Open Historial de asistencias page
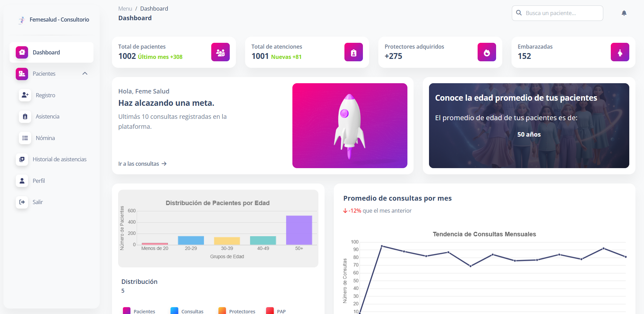 click(x=59, y=159)
